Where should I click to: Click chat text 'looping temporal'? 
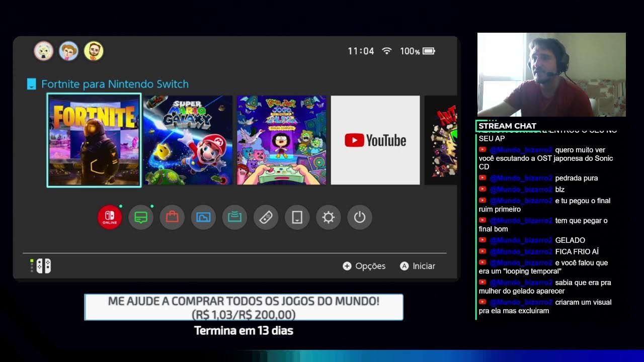[x=532, y=271]
